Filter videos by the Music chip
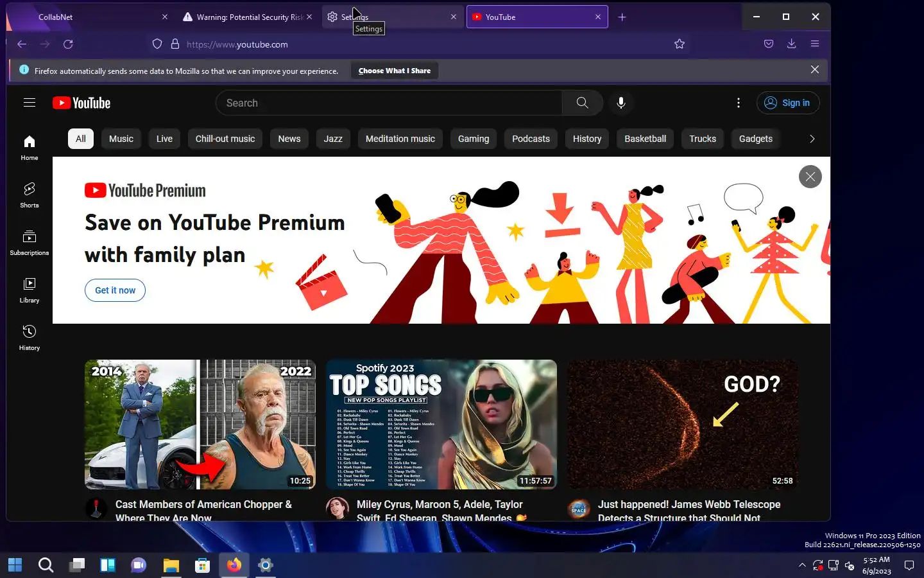The width and height of the screenshot is (924, 578). (121, 139)
